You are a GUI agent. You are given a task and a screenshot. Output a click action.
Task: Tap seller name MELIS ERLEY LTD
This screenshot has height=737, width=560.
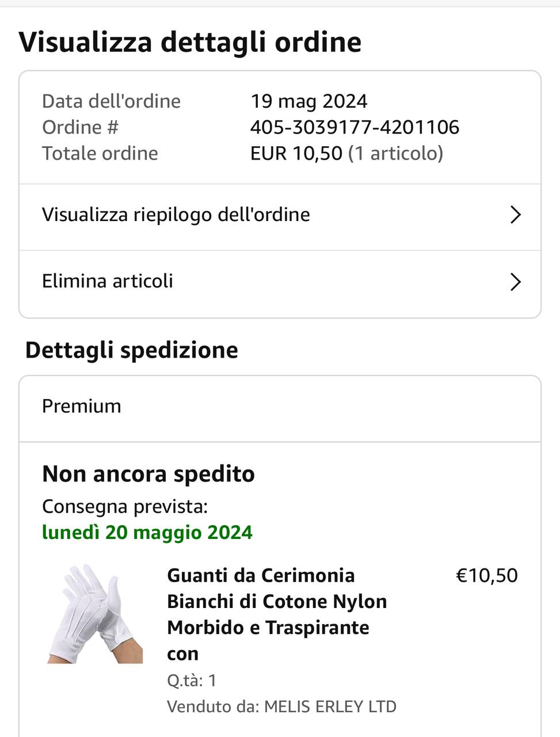pos(330,706)
